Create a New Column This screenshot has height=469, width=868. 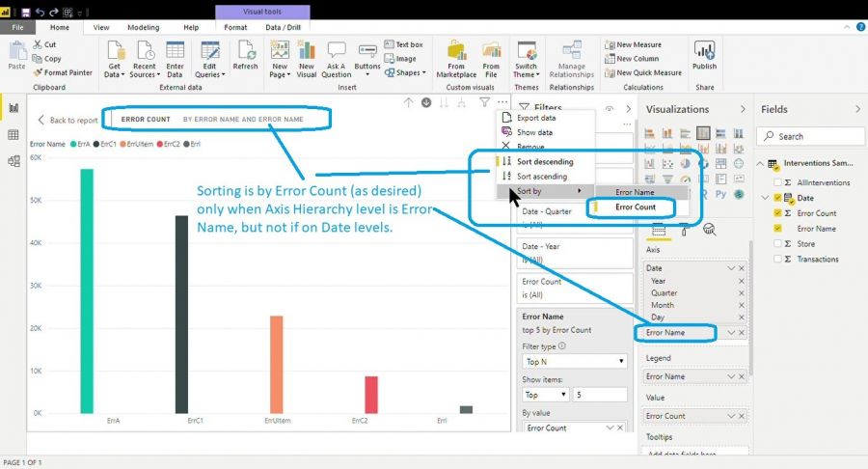[632, 59]
